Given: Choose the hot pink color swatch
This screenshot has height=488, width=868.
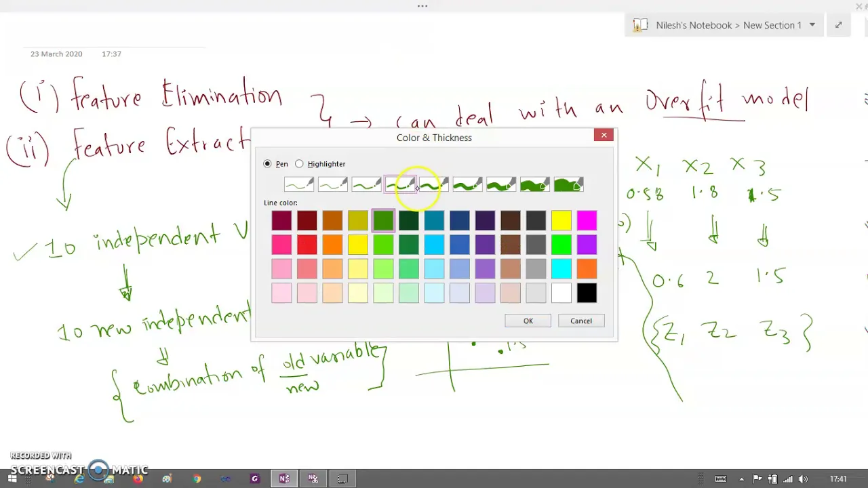Looking at the screenshot, I should tap(281, 245).
